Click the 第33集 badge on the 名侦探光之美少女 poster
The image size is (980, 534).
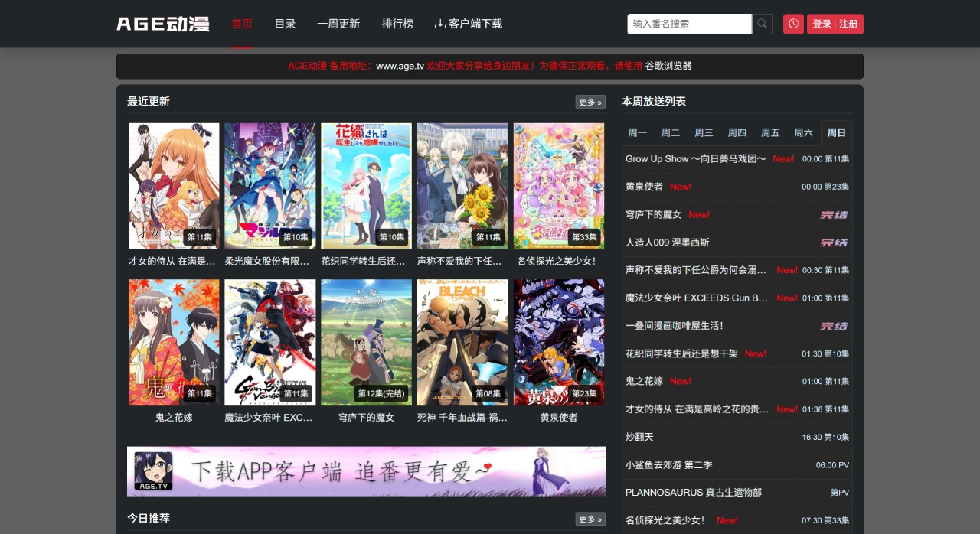coord(584,237)
